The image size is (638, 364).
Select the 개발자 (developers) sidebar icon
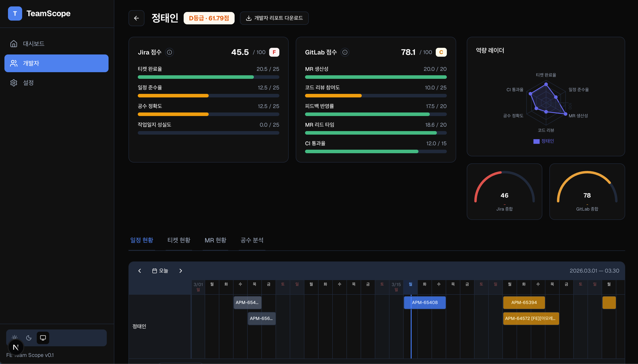pyautogui.click(x=14, y=63)
